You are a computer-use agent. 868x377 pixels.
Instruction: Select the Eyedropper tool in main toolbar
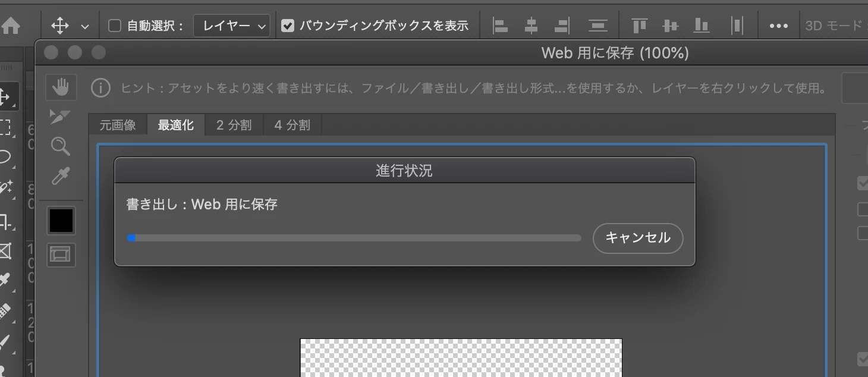[x=5, y=279]
